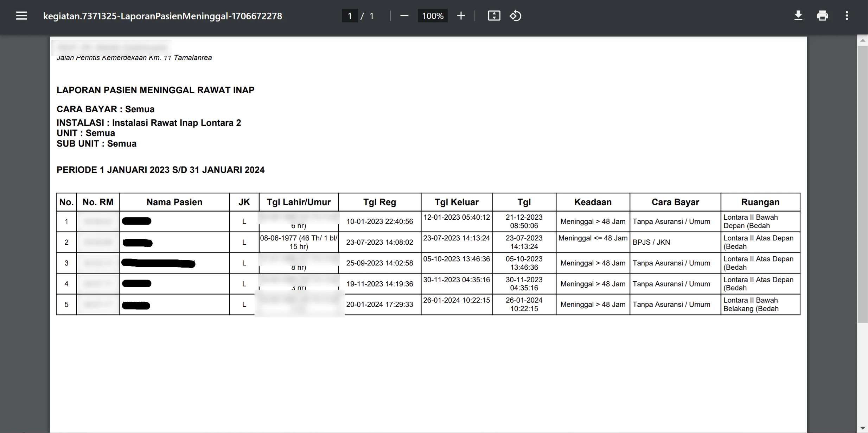Zoom out with the minus icon
This screenshot has width=868, height=433.
pyautogui.click(x=404, y=16)
